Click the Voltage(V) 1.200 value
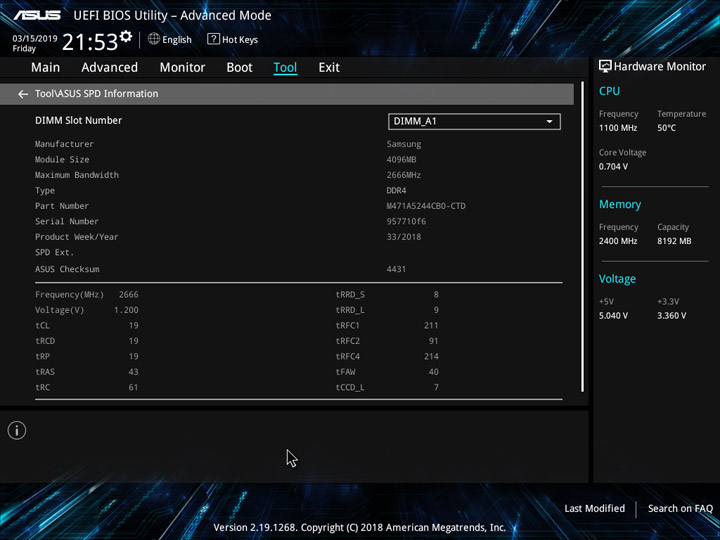The height and width of the screenshot is (540, 720). pos(126,310)
